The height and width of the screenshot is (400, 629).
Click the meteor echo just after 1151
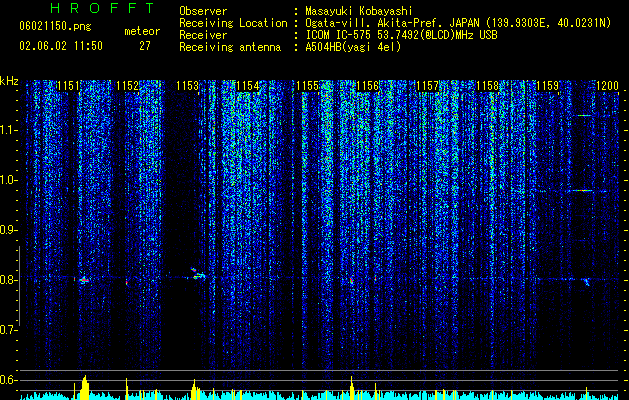point(84,280)
